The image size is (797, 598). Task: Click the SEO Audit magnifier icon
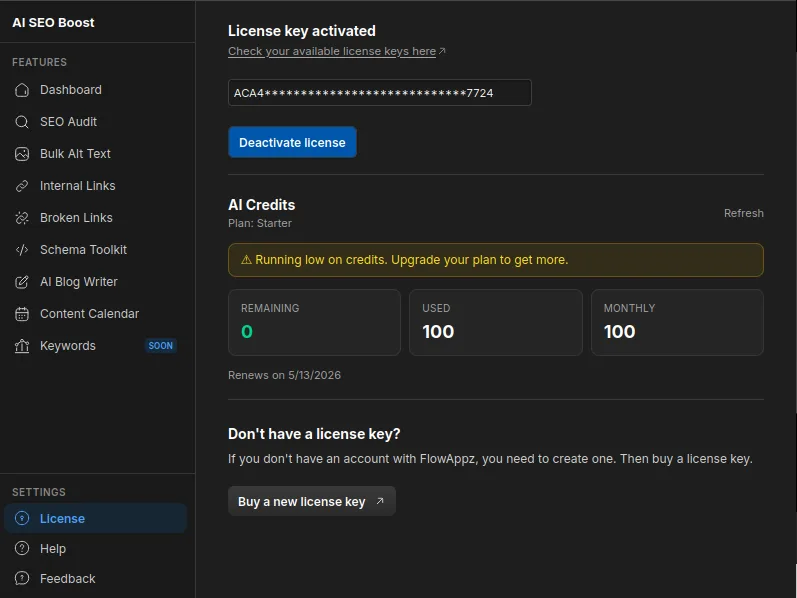point(22,122)
